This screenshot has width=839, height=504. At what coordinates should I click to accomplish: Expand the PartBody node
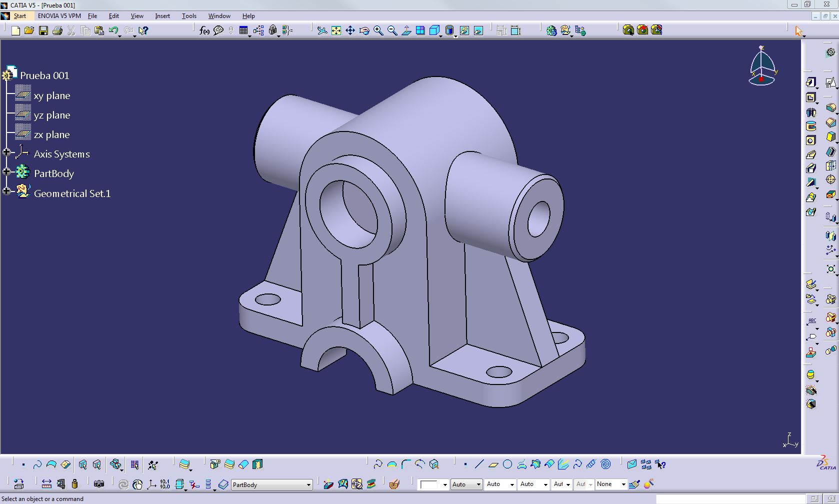[6, 171]
